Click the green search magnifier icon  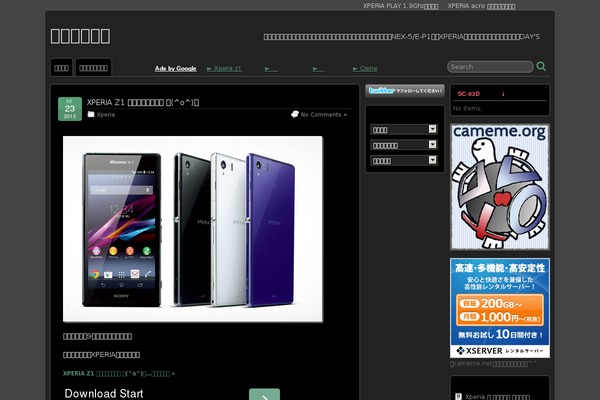click(x=541, y=66)
